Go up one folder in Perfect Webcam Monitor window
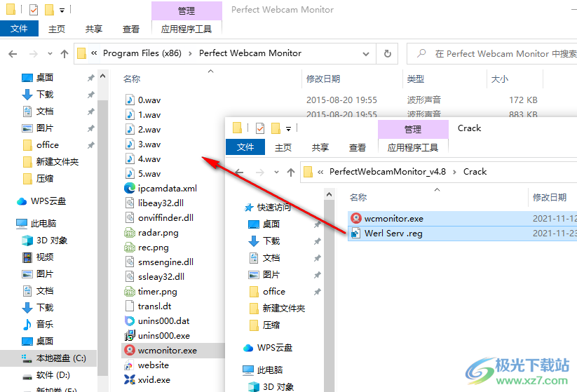 [65, 54]
